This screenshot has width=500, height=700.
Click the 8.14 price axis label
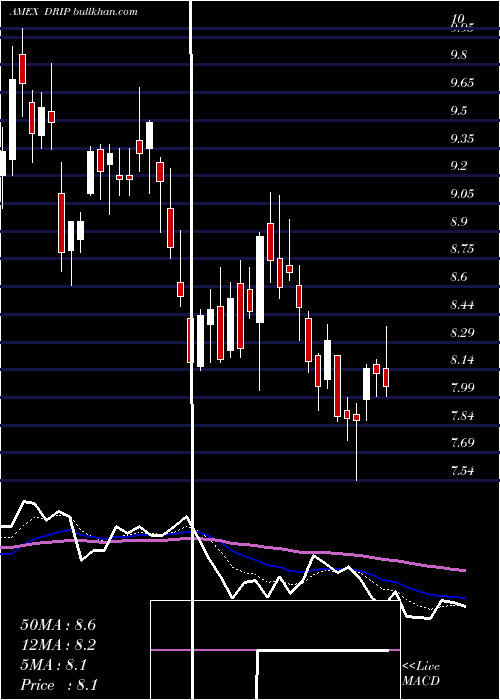tap(462, 360)
